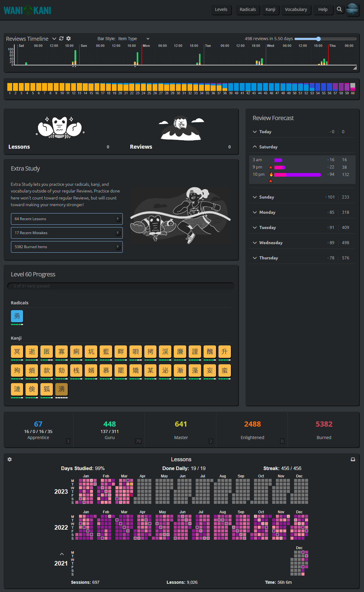Open the Apprentice 67 items panel
Viewport: 364px width, 592px height.
tap(38, 430)
